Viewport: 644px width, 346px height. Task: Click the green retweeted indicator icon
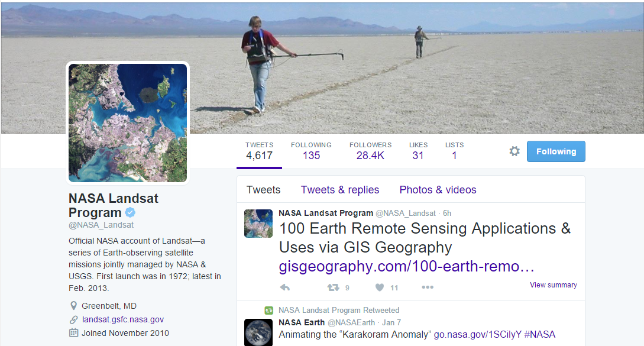tap(268, 311)
